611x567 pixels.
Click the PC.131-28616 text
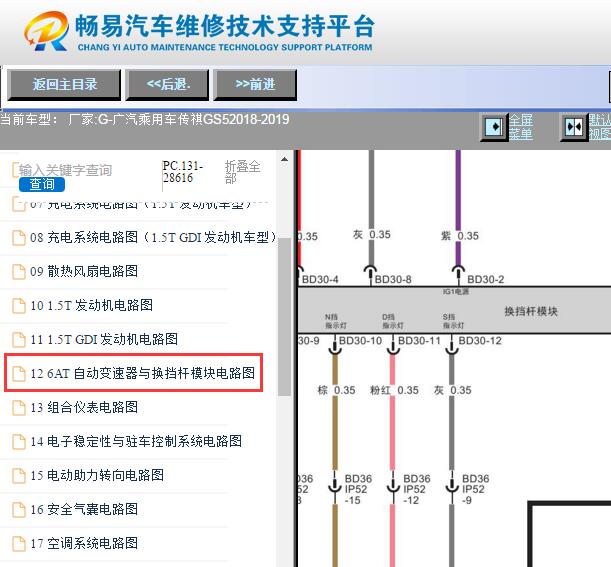pyautogui.click(x=183, y=171)
